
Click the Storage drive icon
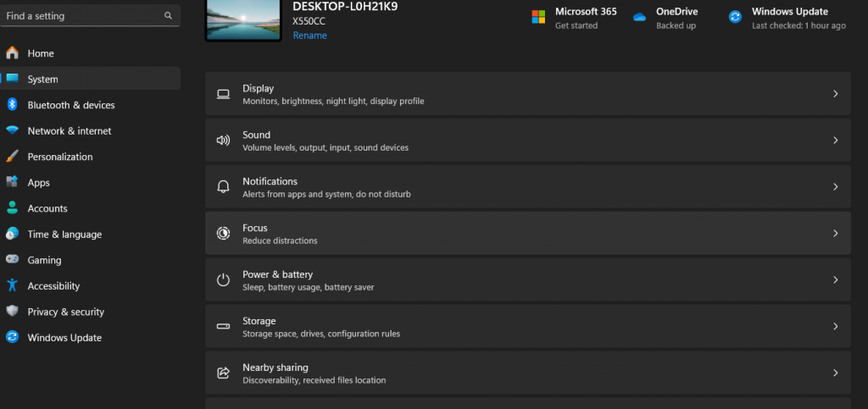click(223, 326)
